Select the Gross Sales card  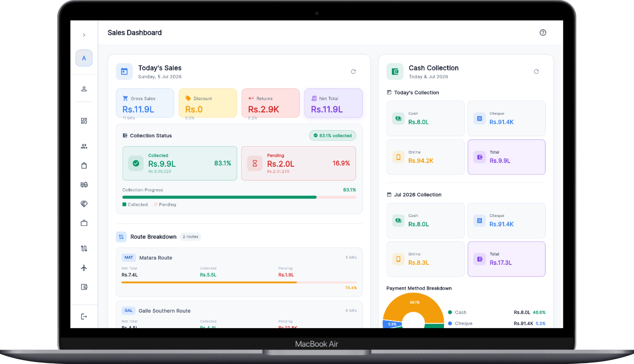coord(145,103)
